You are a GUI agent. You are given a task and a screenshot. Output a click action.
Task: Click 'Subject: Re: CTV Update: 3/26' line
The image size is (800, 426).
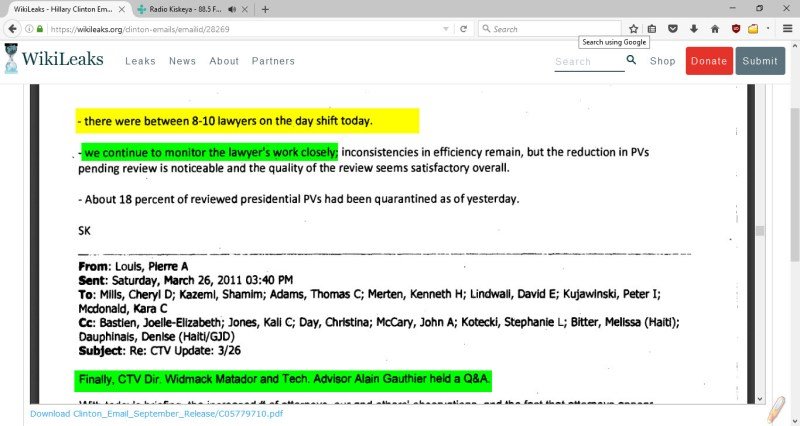[159, 350]
